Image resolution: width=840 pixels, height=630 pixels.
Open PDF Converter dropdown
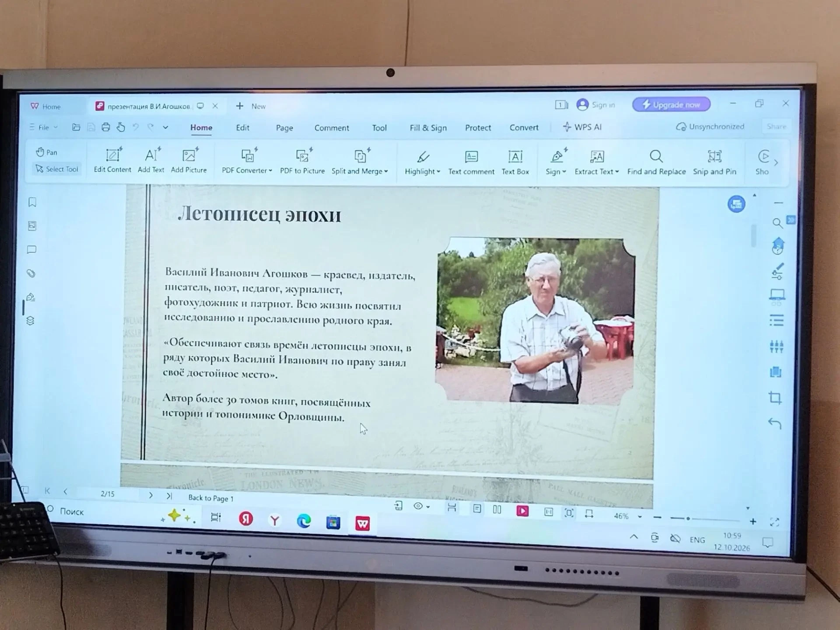(x=247, y=161)
